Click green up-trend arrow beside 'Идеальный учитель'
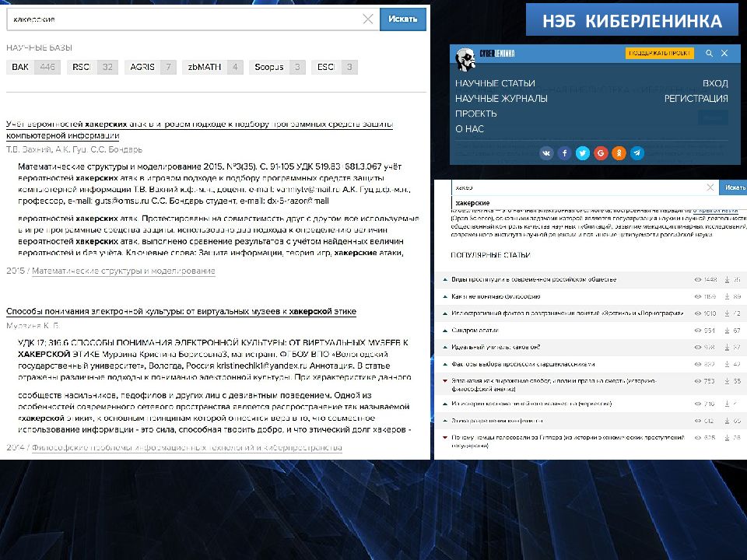 click(445, 347)
